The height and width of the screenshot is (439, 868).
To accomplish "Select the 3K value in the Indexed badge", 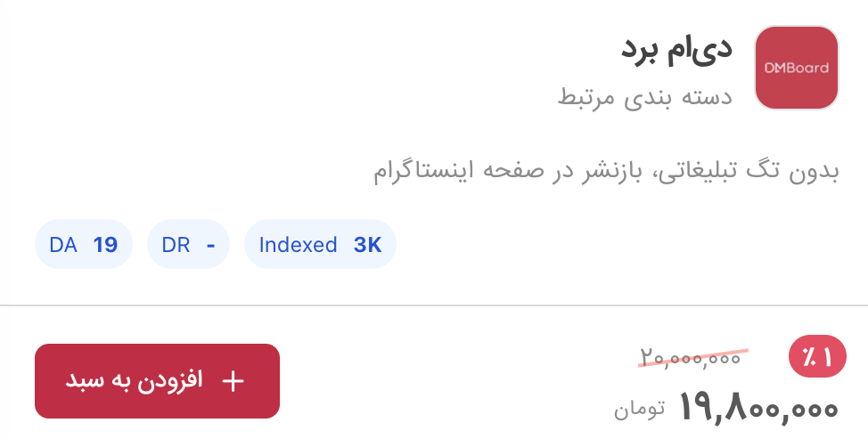I will click(367, 245).
